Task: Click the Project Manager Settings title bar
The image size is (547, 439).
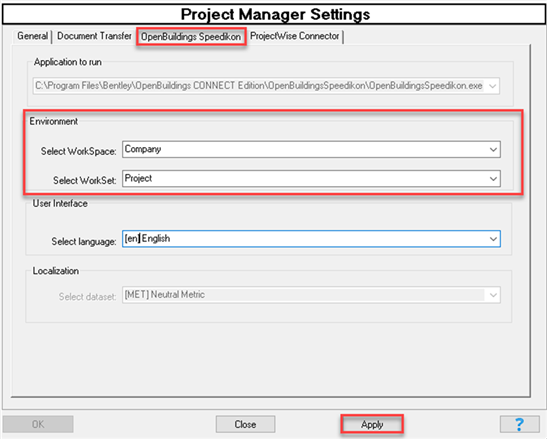Action: 274,14
